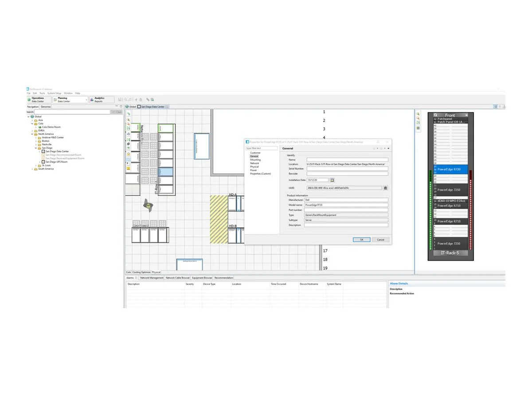The width and height of the screenshot is (532, 399).
Task: Open the System Setup menu
Action: (x=53, y=93)
